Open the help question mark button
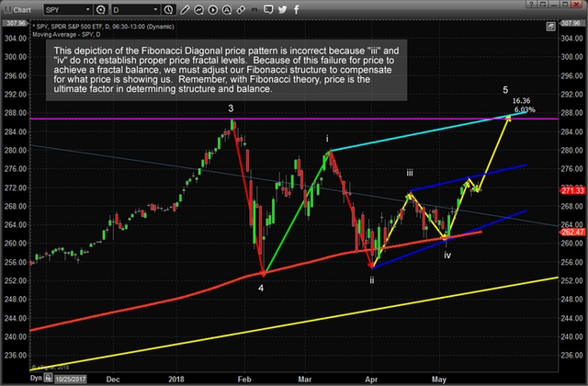588x386 pixels. [x=531, y=4]
